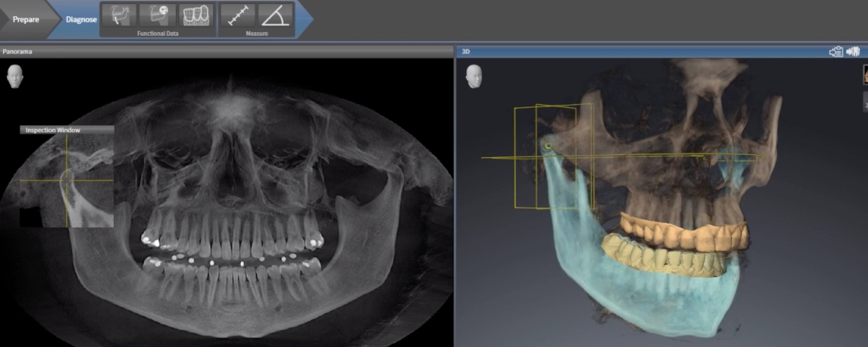Click the Measure group label
Image resolution: width=868 pixels, height=347 pixels.
(257, 33)
